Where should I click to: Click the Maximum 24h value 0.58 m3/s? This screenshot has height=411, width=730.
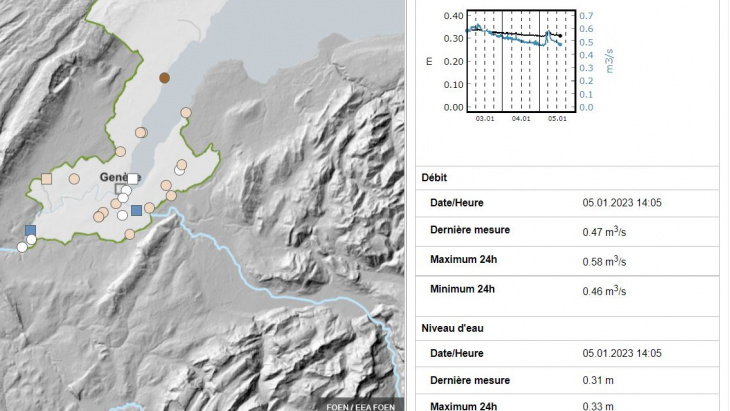click(x=604, y=260)
